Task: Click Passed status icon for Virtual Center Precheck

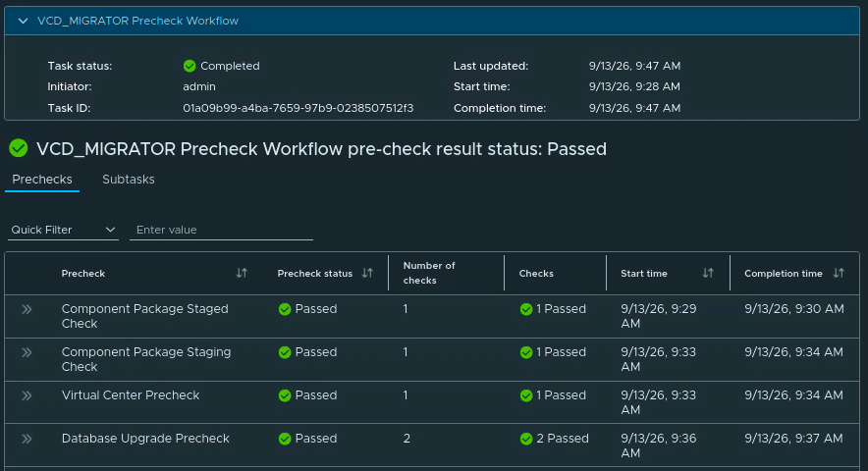Action: [285, 395]
